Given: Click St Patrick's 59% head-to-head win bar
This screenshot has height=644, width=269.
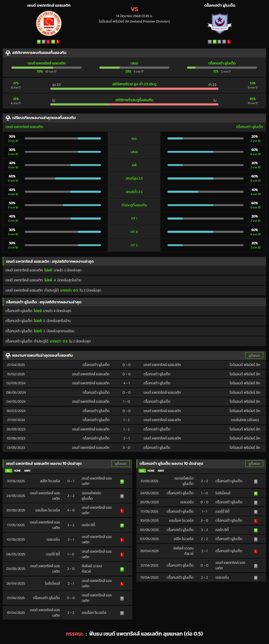Looking at the screenshot, I should (46, 67).
